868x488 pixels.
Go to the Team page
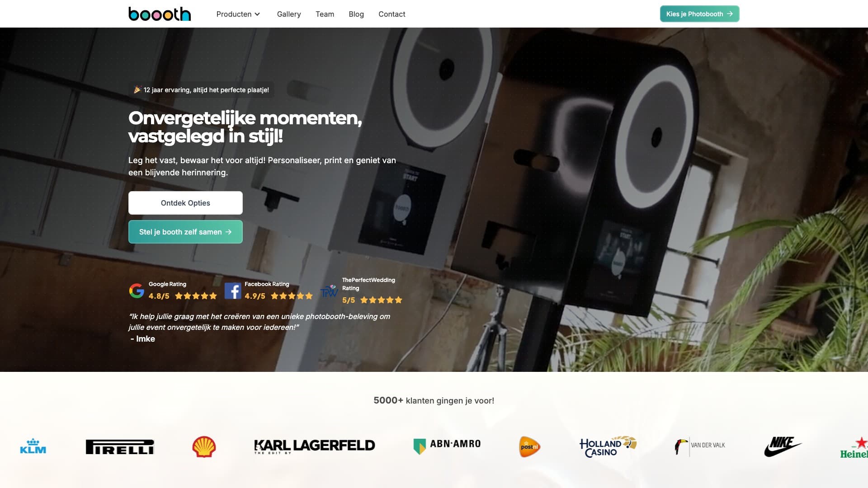(325, 14)
